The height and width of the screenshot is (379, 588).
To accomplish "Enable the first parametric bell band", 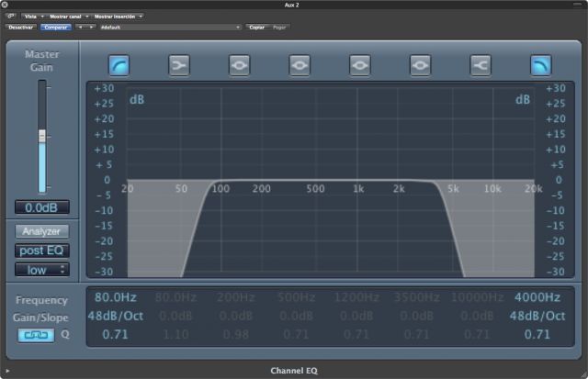I will pos(239,64).
